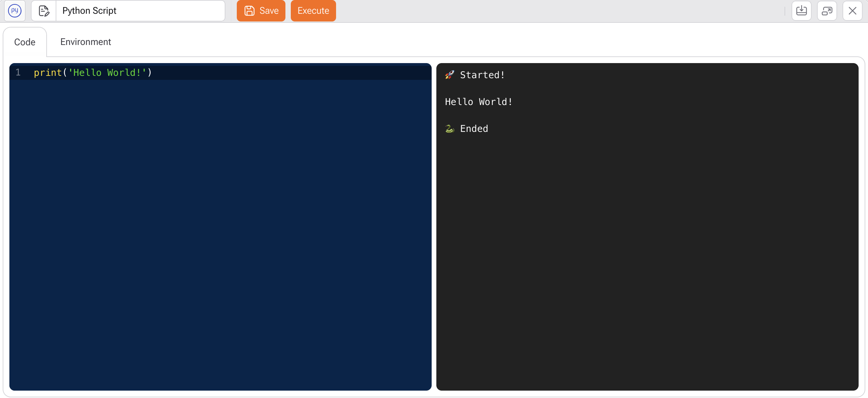Click the blue py logo icon
The image size is (868, 398).
[x=14, y=11]
